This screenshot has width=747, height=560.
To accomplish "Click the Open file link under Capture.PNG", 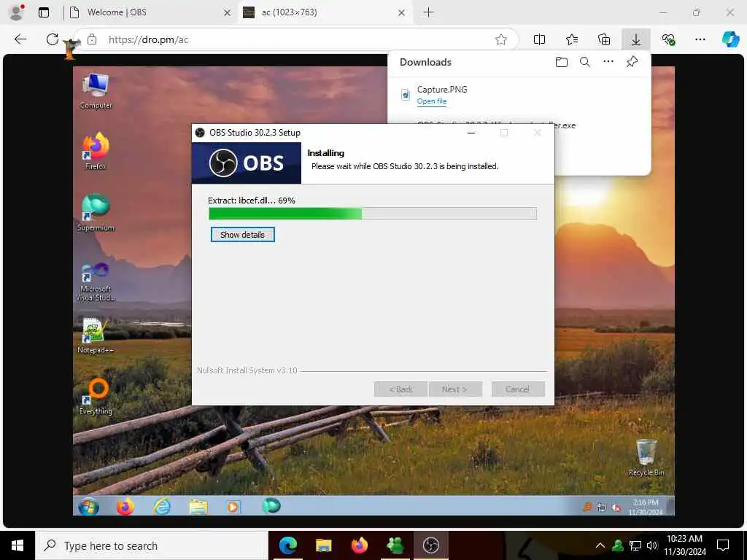I will coord(432,101).
